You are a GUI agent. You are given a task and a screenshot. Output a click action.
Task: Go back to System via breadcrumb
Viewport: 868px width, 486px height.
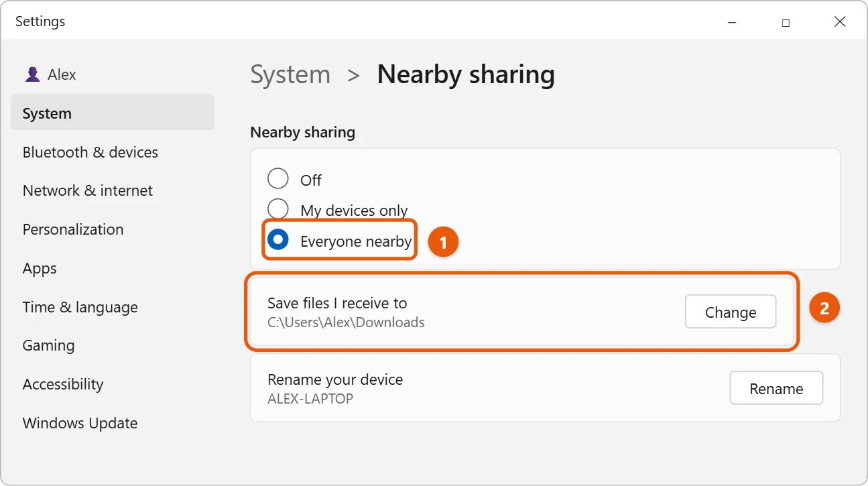click(290, 74)
